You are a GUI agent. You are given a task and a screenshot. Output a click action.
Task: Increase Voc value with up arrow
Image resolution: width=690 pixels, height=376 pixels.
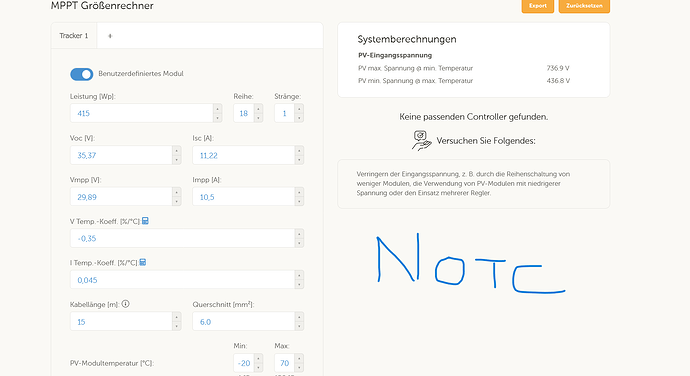[x=176, y=151]
